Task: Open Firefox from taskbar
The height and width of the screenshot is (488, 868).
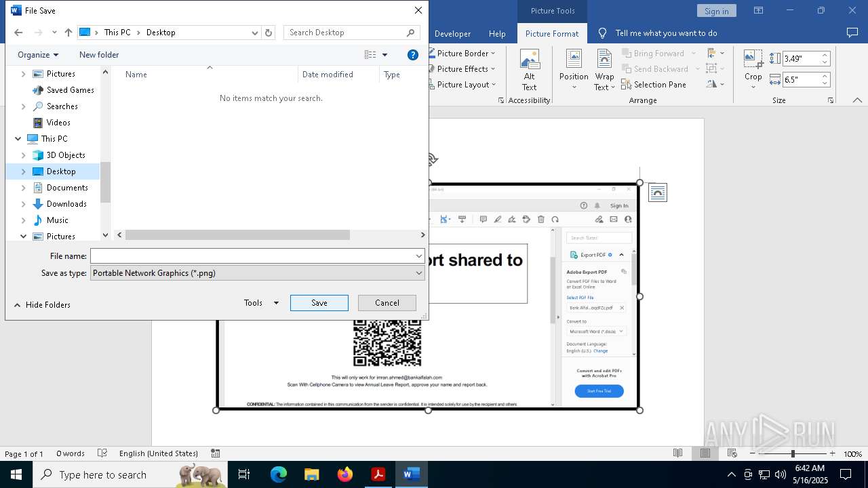Action: click(345, 474)
